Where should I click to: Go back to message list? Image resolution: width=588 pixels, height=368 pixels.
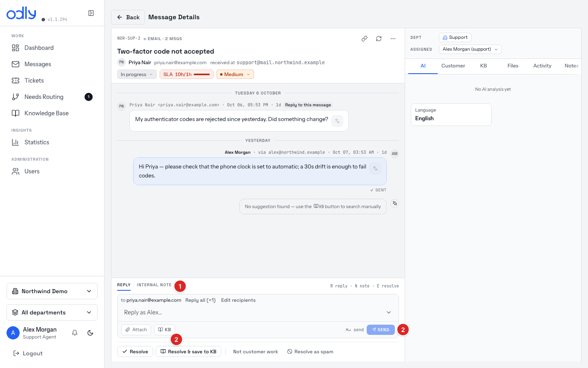(128, 17)
